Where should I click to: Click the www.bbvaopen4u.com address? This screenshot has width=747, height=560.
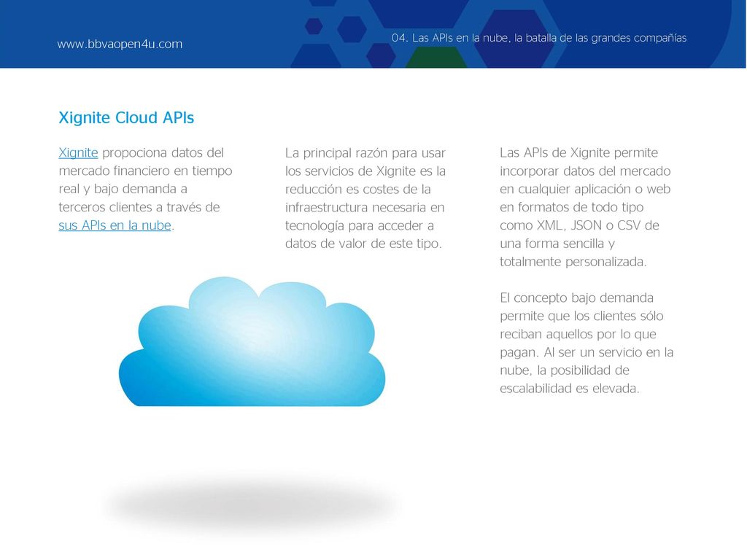click(120, 44)
